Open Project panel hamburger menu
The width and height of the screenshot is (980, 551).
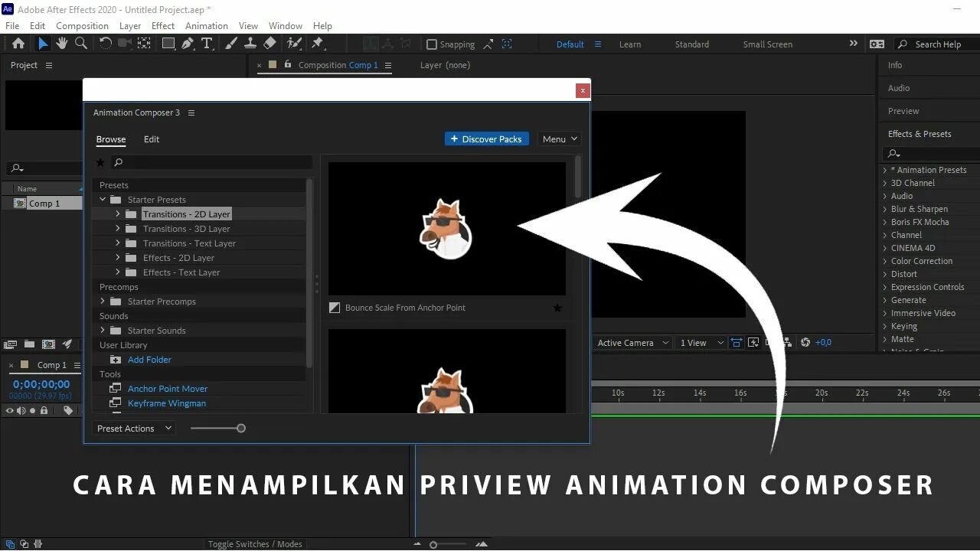click(x=49, y=65)
